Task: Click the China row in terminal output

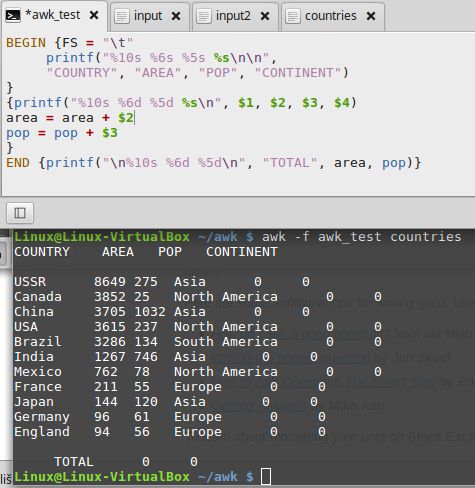Action: tap(162, 312)
